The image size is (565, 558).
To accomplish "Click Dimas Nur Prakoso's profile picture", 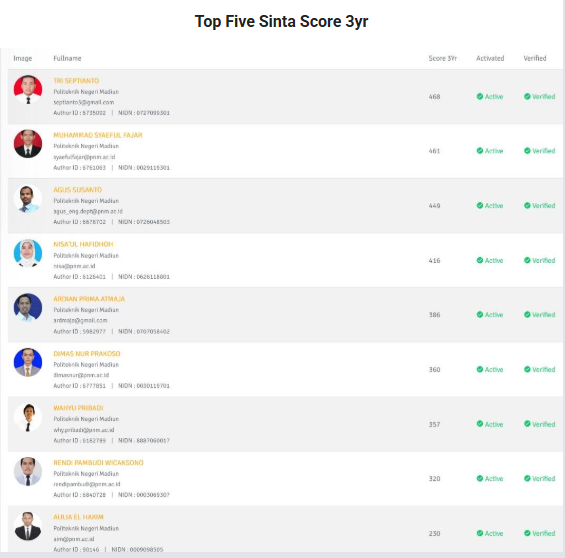I will tap(28, 362).
